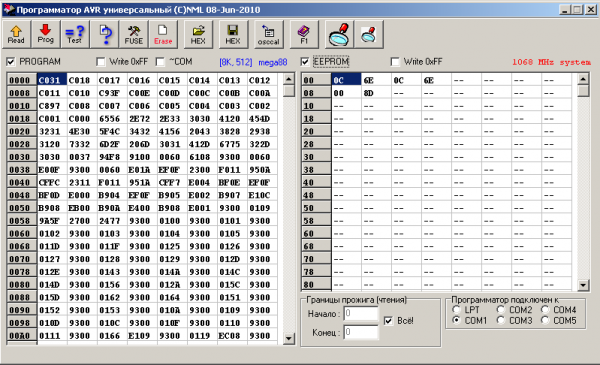Click the osccal calibration button

tap(269, 34)
